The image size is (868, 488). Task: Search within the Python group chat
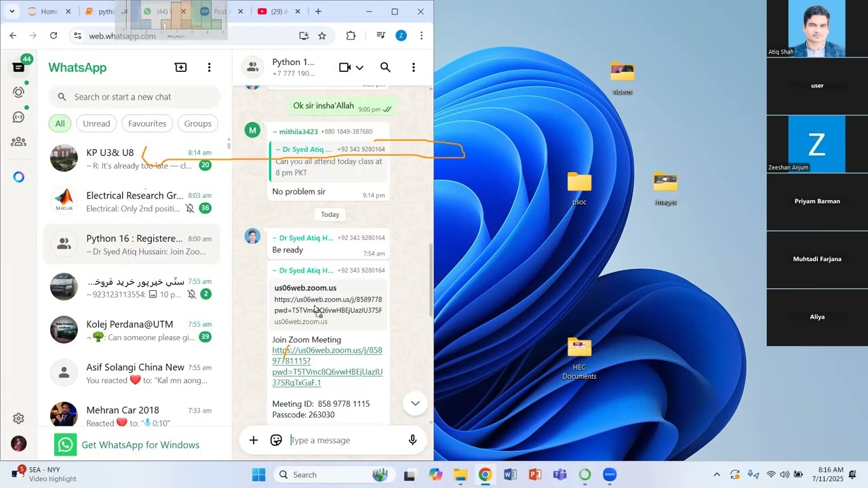pyautogui.click(x=385, y=67)
